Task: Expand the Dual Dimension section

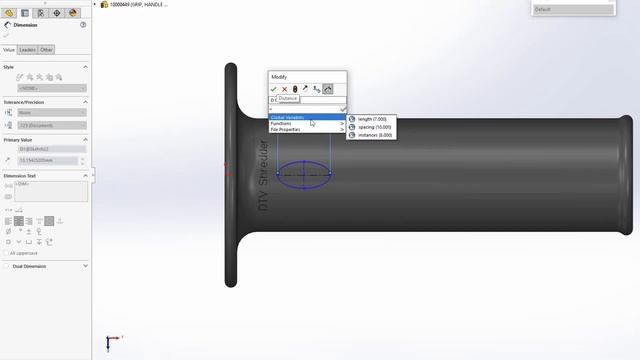Action: 85,266
